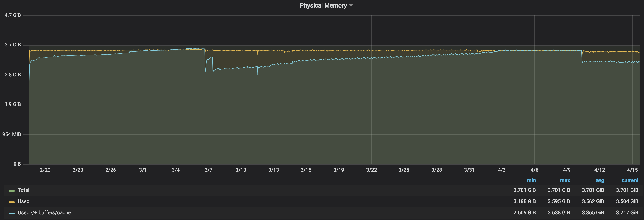The height and width of the screenshot is (220, 644).
Task: Click Used current value 3.504 GiB
Action: click(627, 201)
